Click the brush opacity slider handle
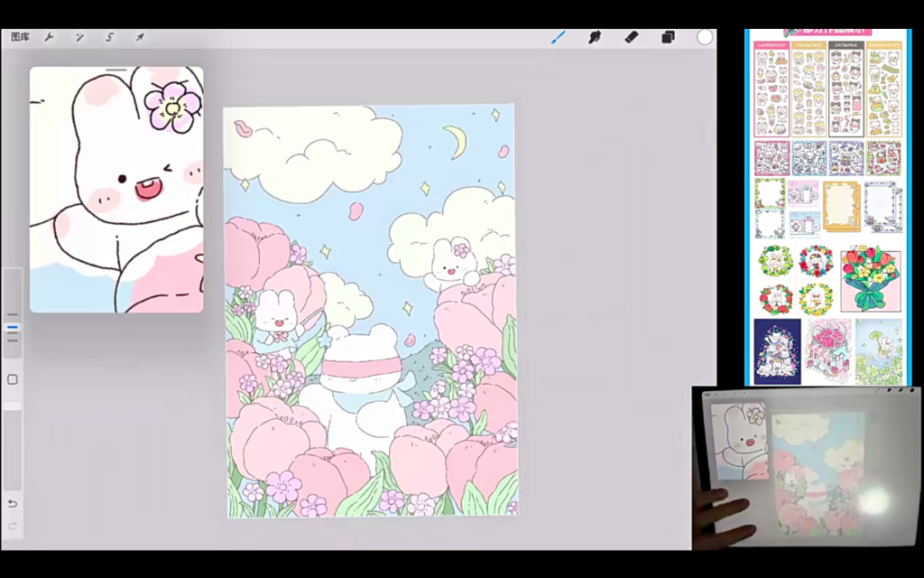The image size is (924, 578). [13, 407]
